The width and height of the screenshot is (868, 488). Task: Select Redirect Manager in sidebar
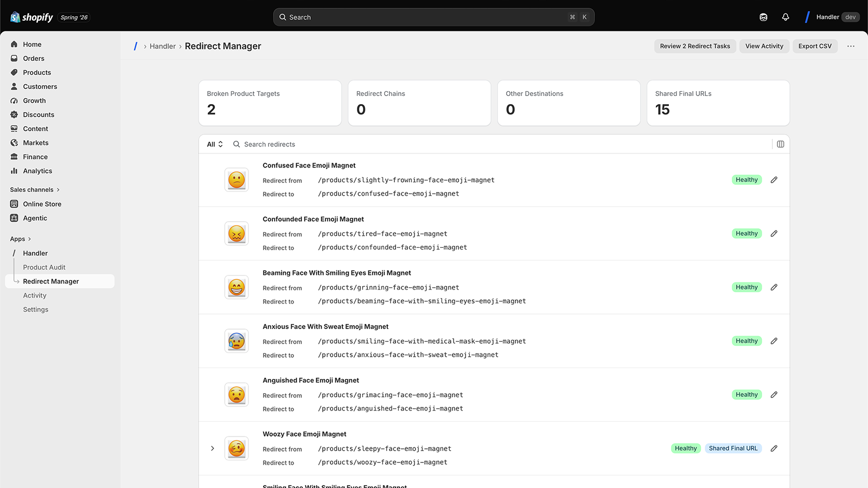pos(60,281)
